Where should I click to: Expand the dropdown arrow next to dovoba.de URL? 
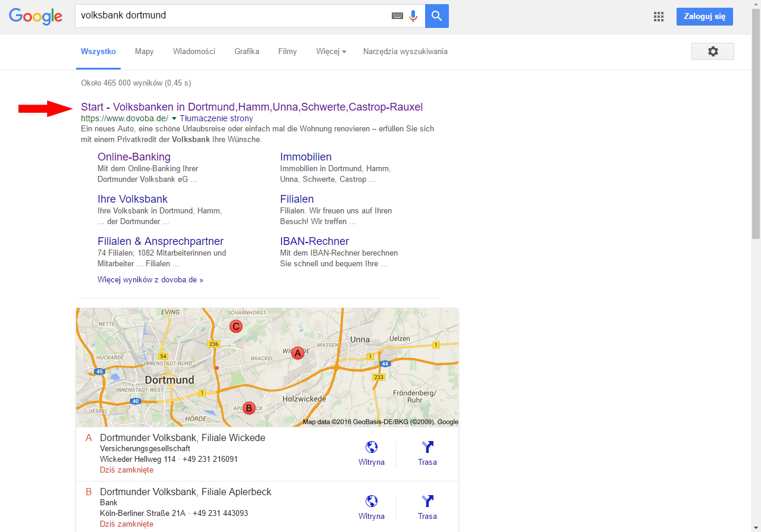click(x=174, y=119)
